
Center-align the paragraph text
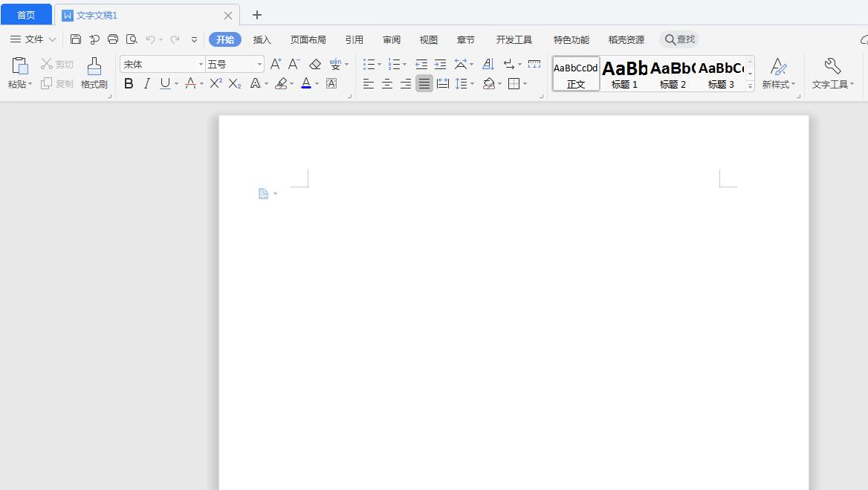click(387, 84)
